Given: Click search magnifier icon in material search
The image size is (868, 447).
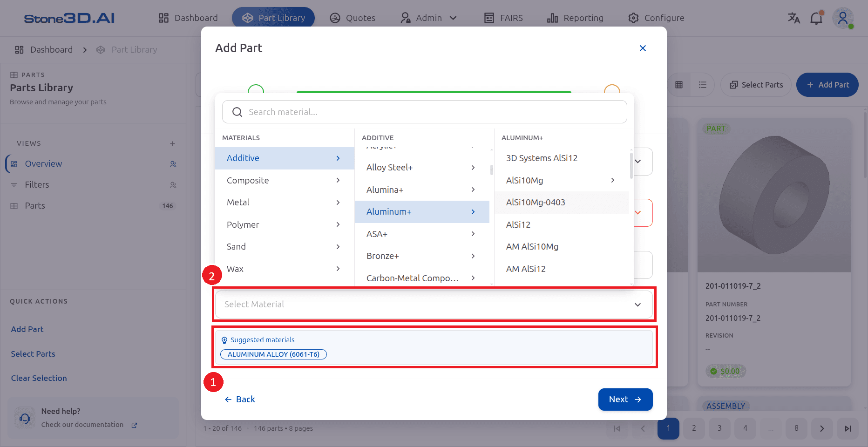Looking at the screenshot, I should pos(237,112).
